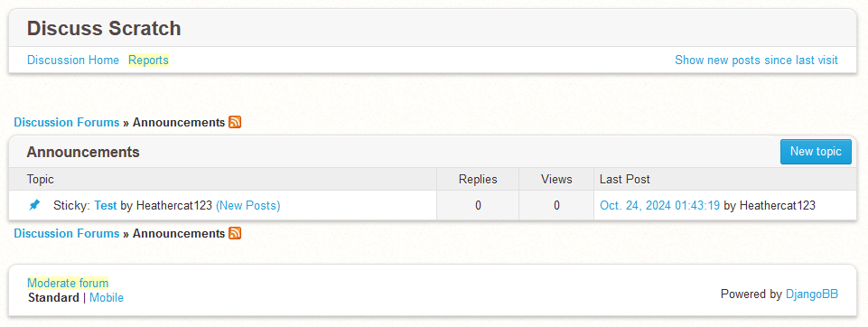Click the Views column header
868x327 pixels.
556,179
